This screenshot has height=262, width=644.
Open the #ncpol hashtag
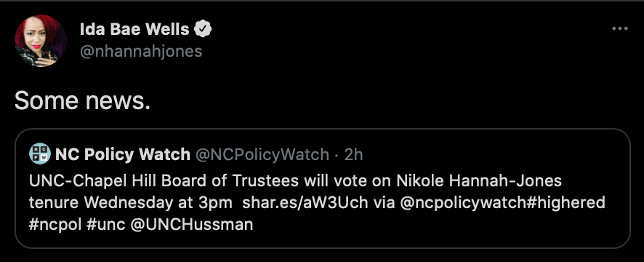point(55,225)
